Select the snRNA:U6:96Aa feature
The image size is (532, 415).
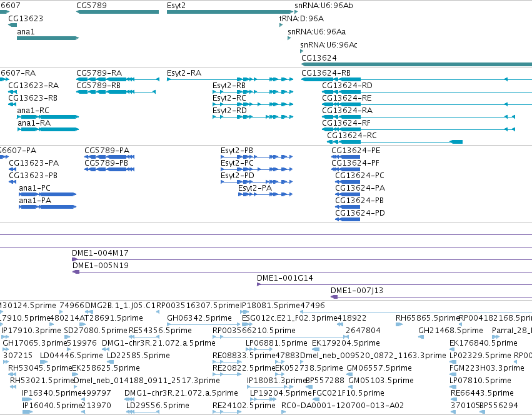(289, 38)
